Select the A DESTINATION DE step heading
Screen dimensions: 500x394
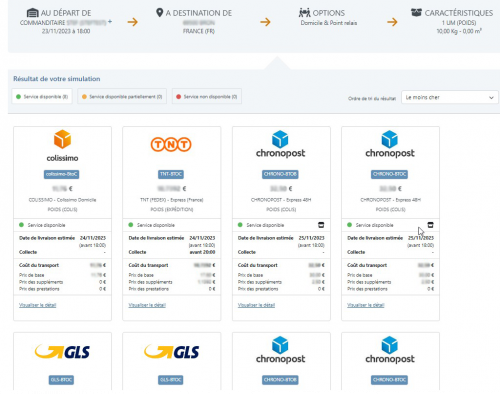[x=199, y=13]
